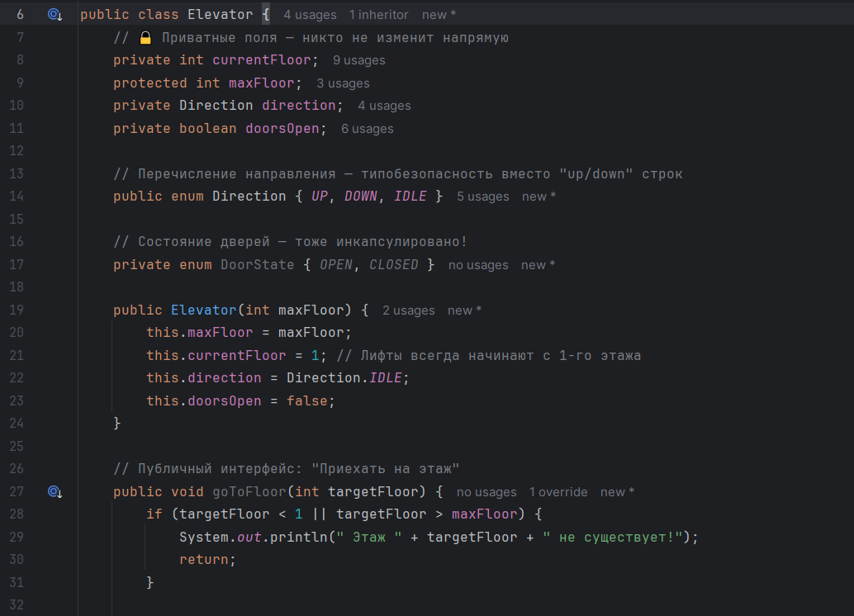Show the '3 usages' hint for the maxFloor field
Image resolution: width=854 pixels, height=616 pixels.
(343, 83)
